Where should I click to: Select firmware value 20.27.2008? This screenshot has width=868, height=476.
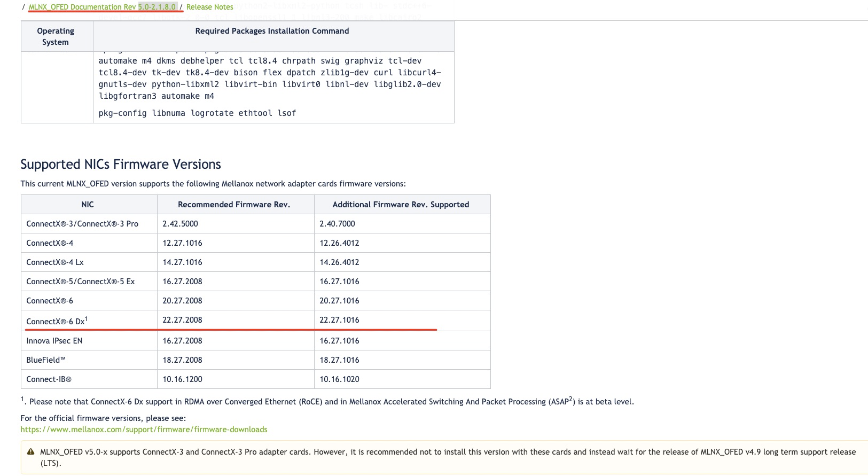click(x=182, y=301)
